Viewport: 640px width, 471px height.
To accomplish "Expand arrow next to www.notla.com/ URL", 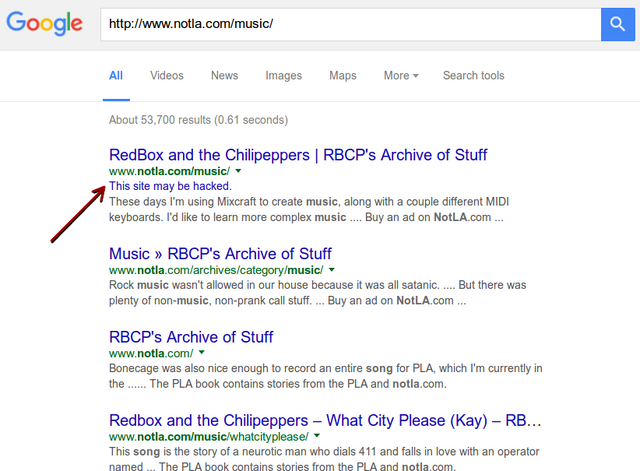I will 202,353.
